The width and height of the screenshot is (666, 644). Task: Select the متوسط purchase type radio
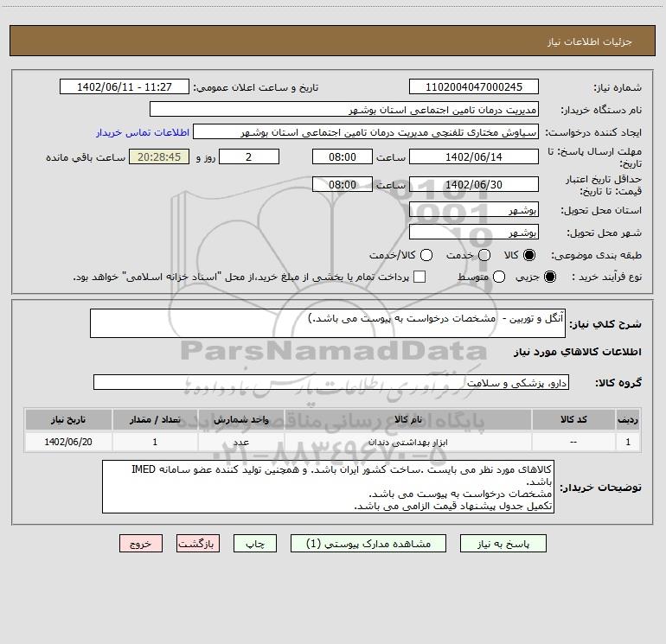point(499,277)
